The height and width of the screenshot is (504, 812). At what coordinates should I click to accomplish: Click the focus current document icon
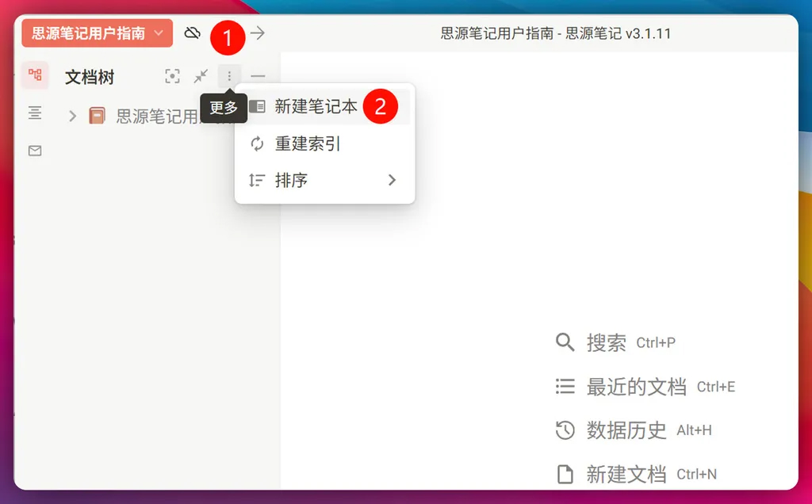click(x=172, y=76)
